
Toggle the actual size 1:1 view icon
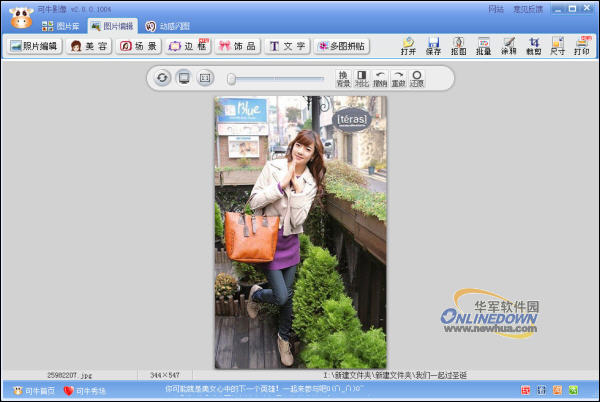pyautogui.click(x=204, y=78)
